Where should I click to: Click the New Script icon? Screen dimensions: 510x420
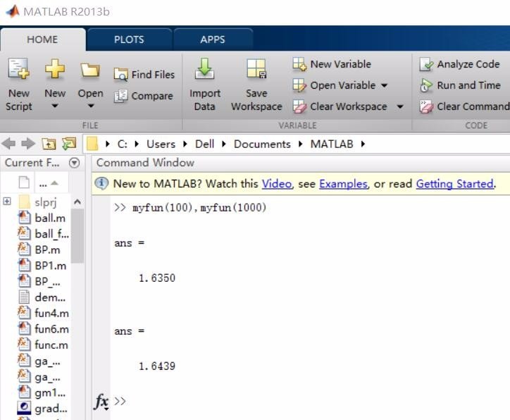coord(18,70)
